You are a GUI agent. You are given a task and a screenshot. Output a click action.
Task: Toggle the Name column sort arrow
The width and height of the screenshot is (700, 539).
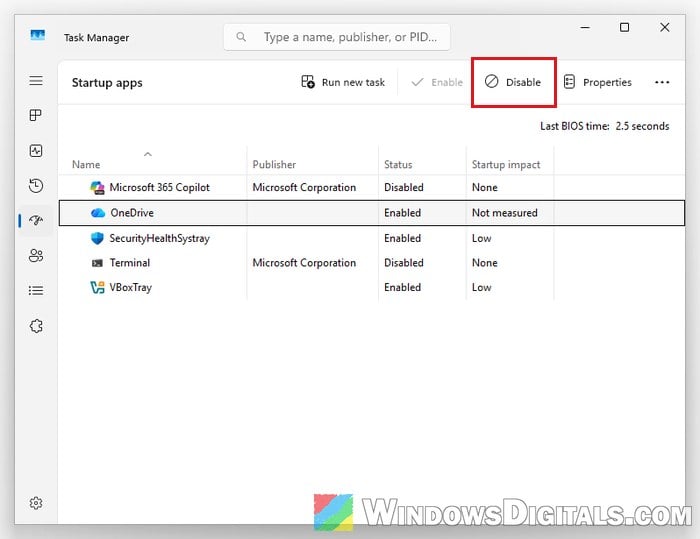coord(148,155)
